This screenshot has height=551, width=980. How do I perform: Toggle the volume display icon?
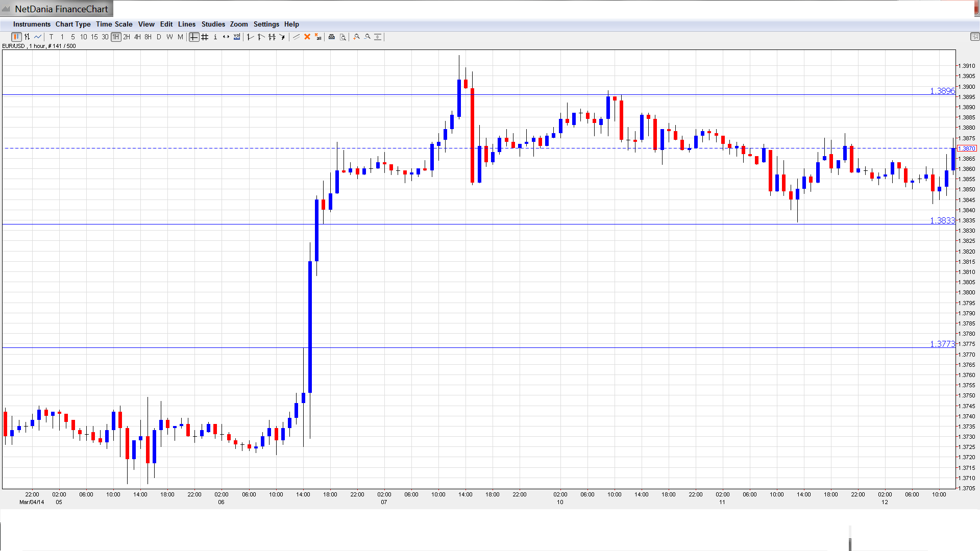click(237, 37)
